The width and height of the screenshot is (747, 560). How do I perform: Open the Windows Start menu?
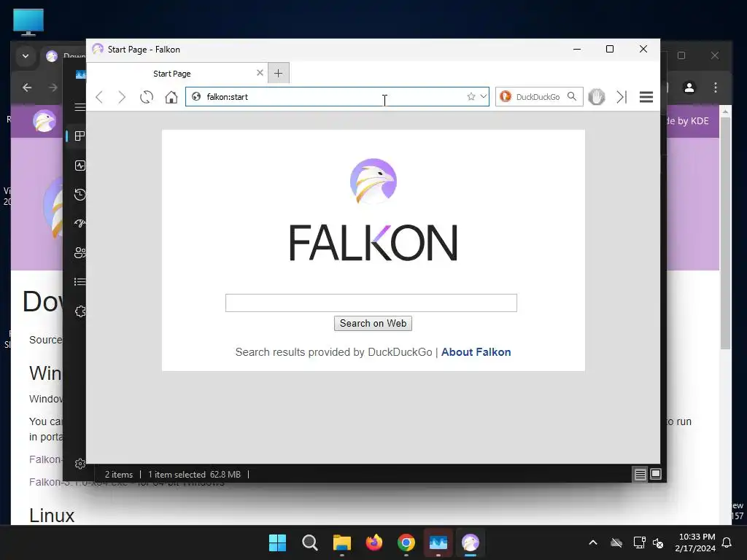point(278,542)
